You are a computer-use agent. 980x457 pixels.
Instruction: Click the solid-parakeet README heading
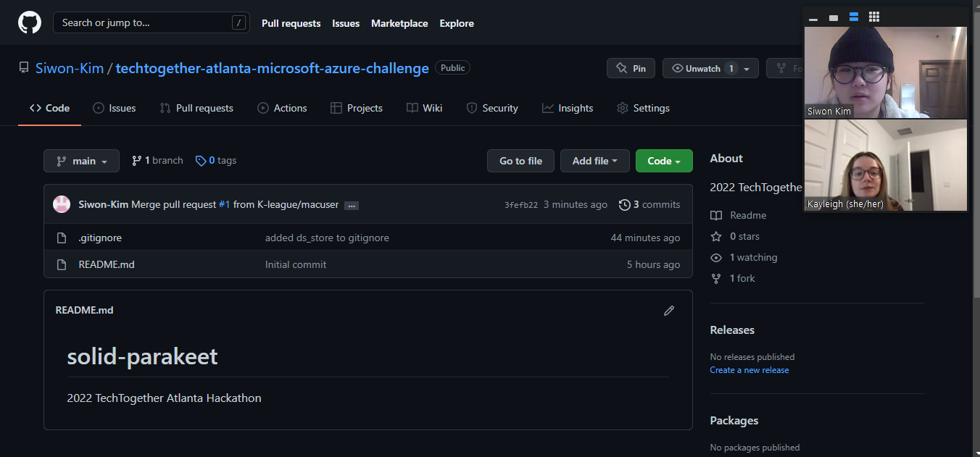142,356
